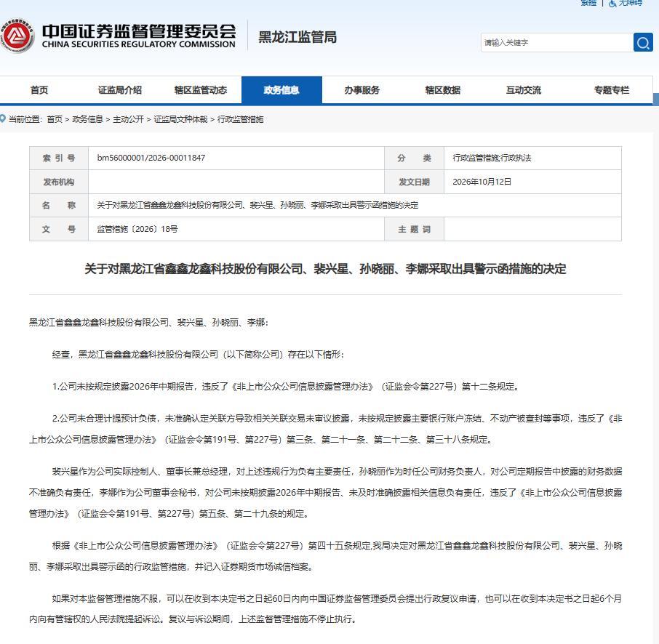Click the 繁體 link at top right
Viewport: 659px width, 644px height.
(588, 3)
